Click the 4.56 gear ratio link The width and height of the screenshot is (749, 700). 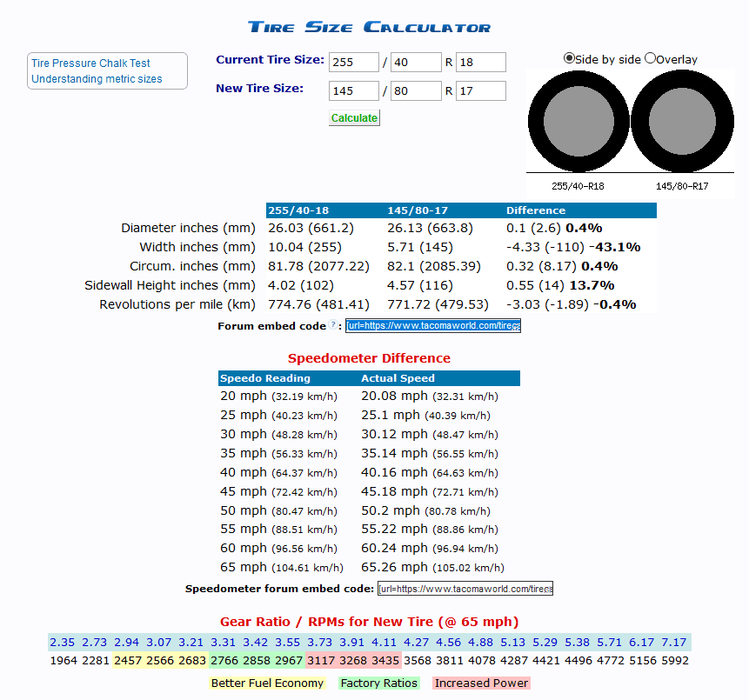point(448,643)
